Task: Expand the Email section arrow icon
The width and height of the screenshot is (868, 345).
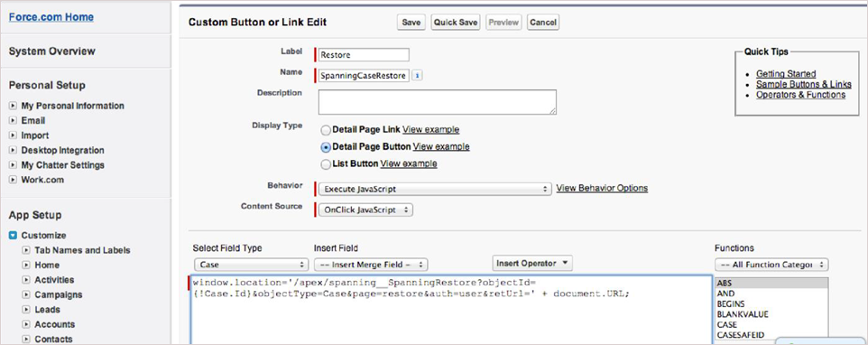Action: point(13,121)
